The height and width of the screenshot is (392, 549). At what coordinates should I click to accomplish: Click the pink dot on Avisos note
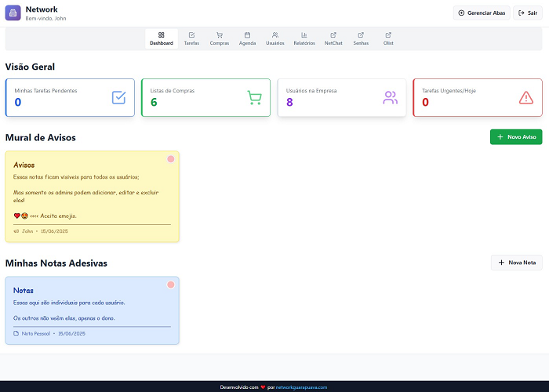(170, 159)
